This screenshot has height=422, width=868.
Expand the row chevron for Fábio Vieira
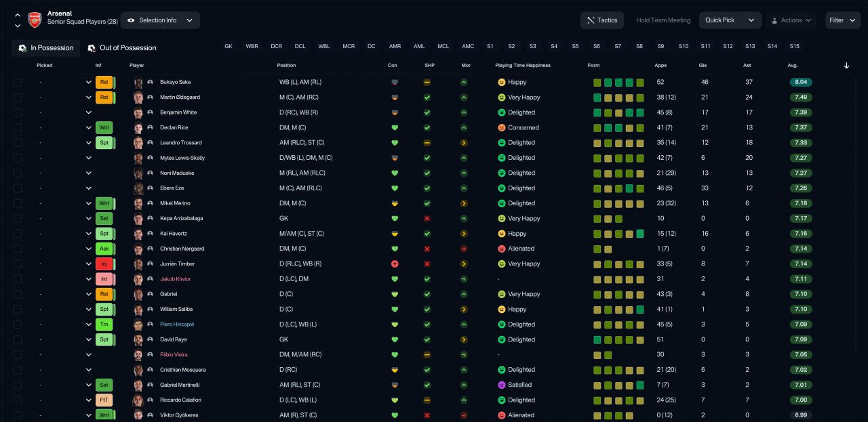tap(88, 355)
